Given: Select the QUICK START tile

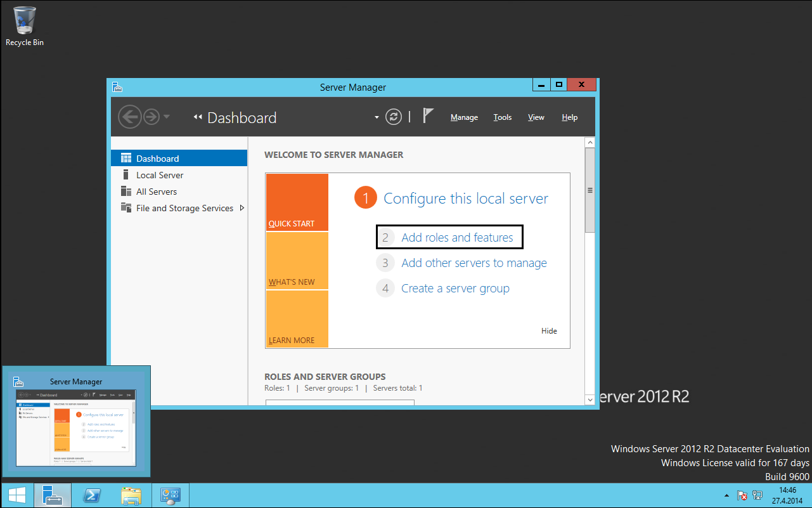Looking at the screenshot, I should point(297,202).
